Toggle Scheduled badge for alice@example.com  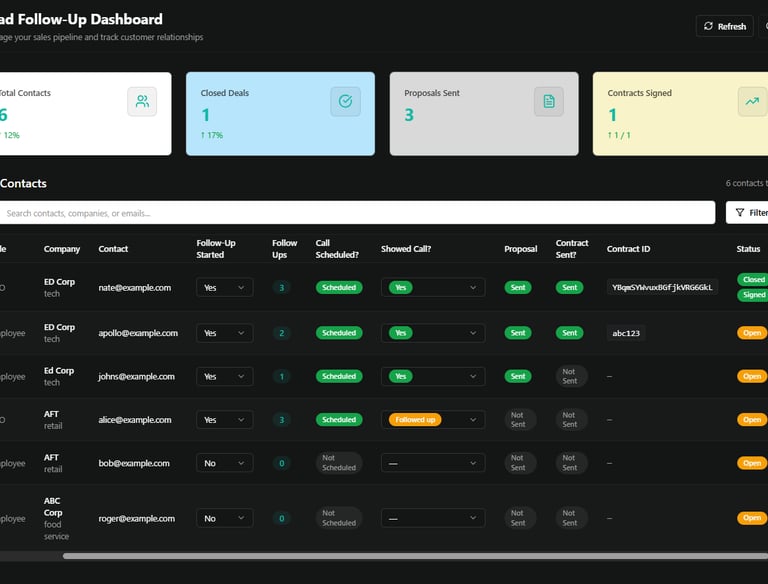pyautogui.click(x=339, y=420)
